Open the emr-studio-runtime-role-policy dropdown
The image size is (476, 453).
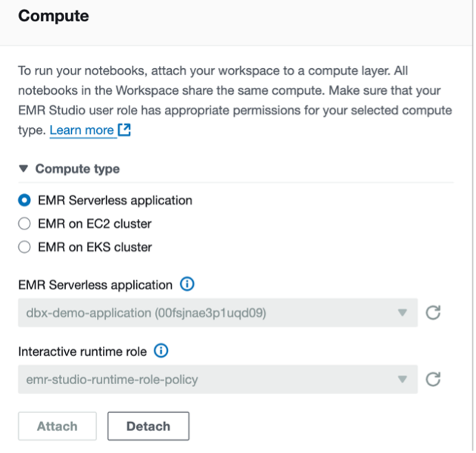[x=218, y=380]
